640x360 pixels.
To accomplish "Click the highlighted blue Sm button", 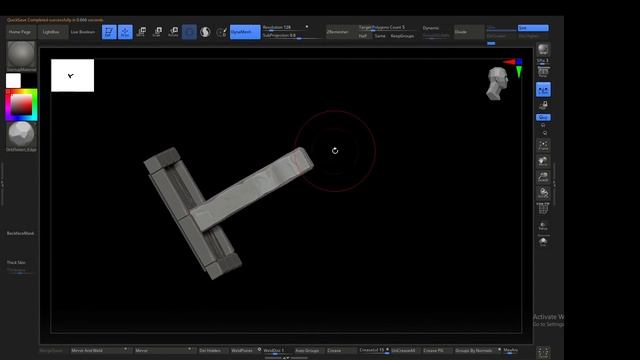I will (533, 28).
